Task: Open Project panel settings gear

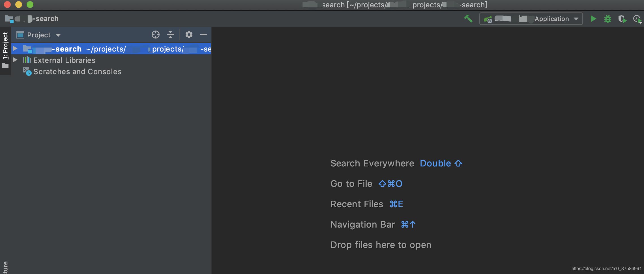Action: tap(189, 35)
